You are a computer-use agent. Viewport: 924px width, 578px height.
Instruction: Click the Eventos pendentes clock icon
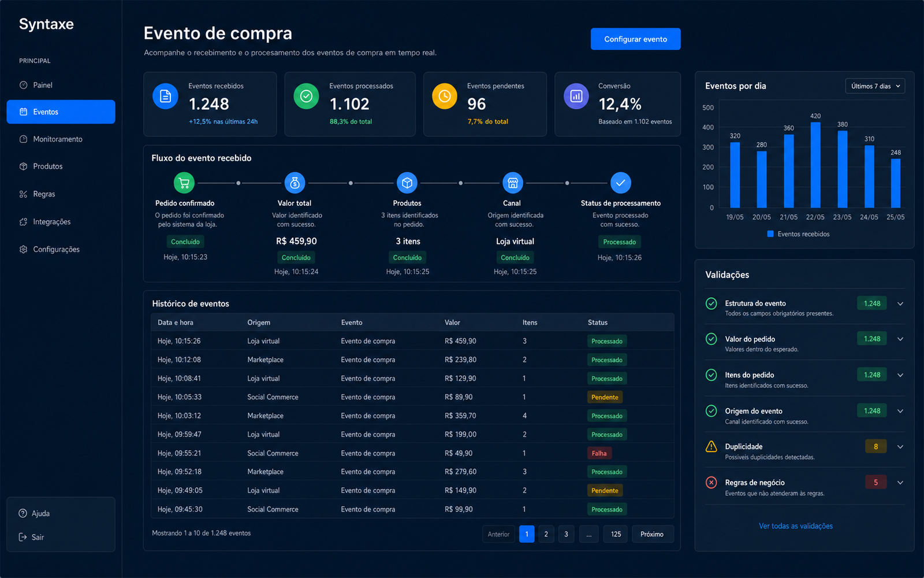point(445,96)
